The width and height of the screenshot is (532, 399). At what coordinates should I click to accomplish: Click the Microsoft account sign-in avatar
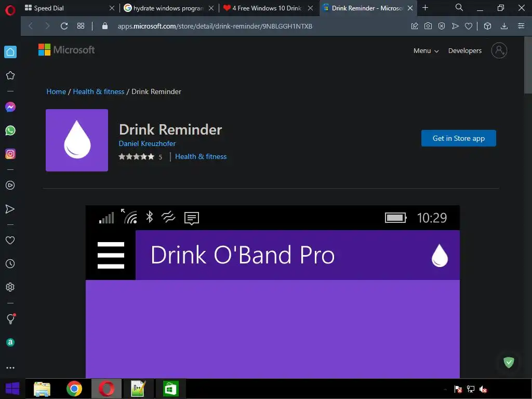click(499, 50)
